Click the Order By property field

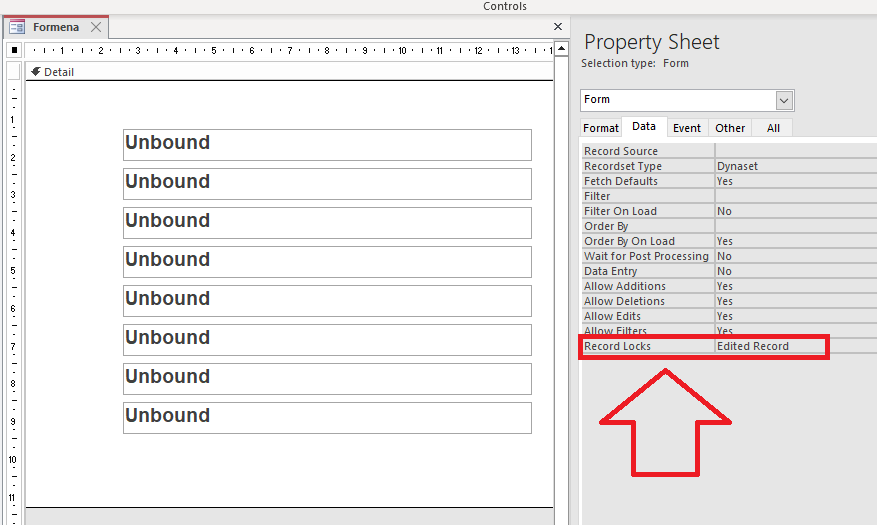pos(795,226)
